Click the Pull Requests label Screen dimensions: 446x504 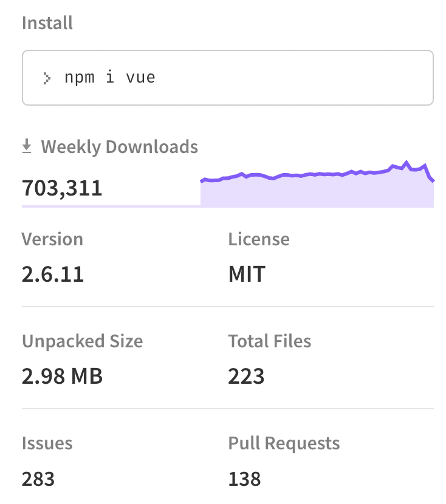point(284,443)
